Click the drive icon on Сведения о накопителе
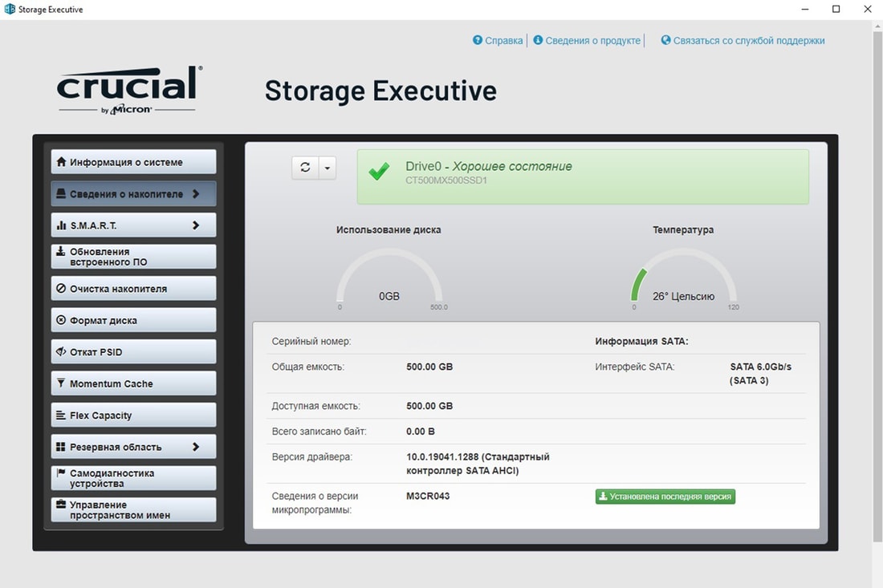 pos(61,193)
